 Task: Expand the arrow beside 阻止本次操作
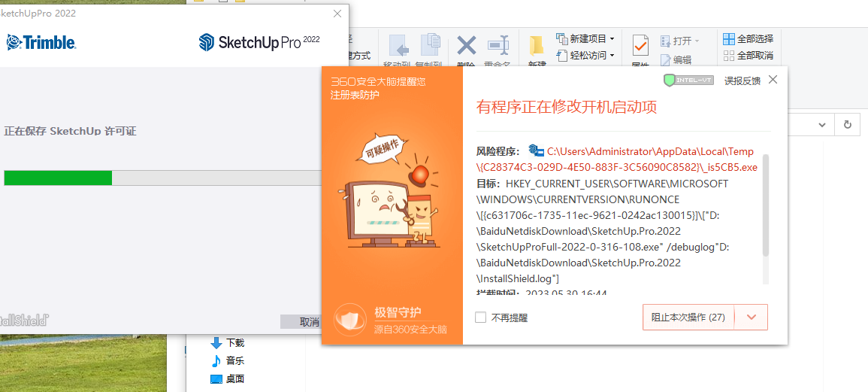(752, 318)
